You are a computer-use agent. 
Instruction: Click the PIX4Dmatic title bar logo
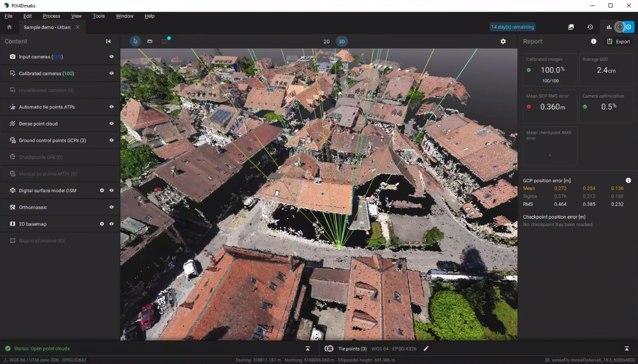tap(6, 5)
